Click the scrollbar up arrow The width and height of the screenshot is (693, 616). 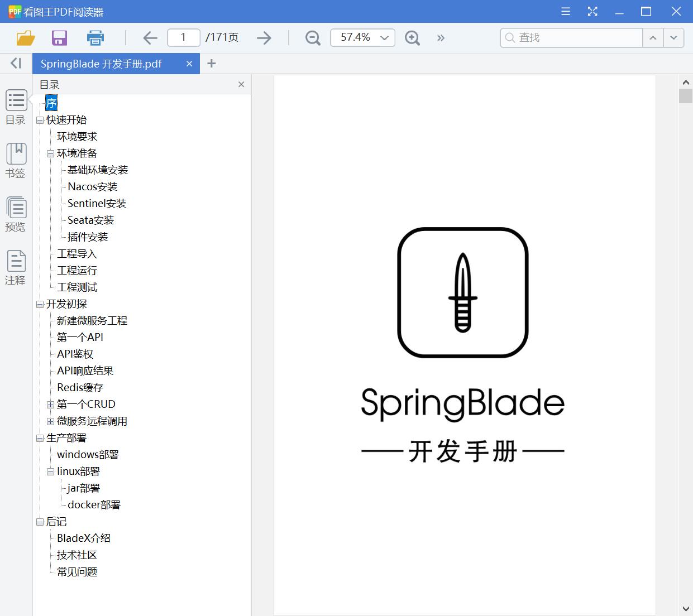(686, 82)
